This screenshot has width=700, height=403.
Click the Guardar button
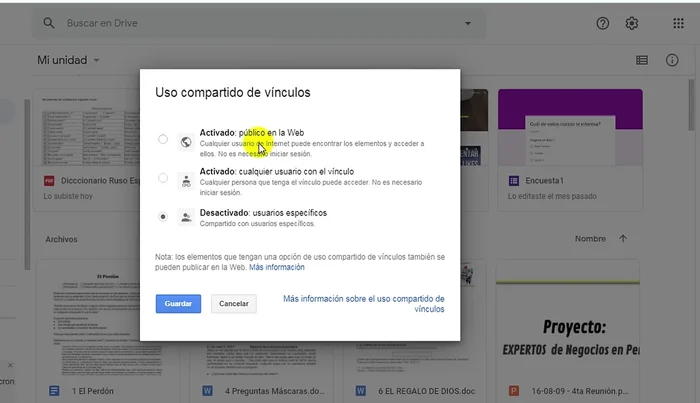pos(178,303)
